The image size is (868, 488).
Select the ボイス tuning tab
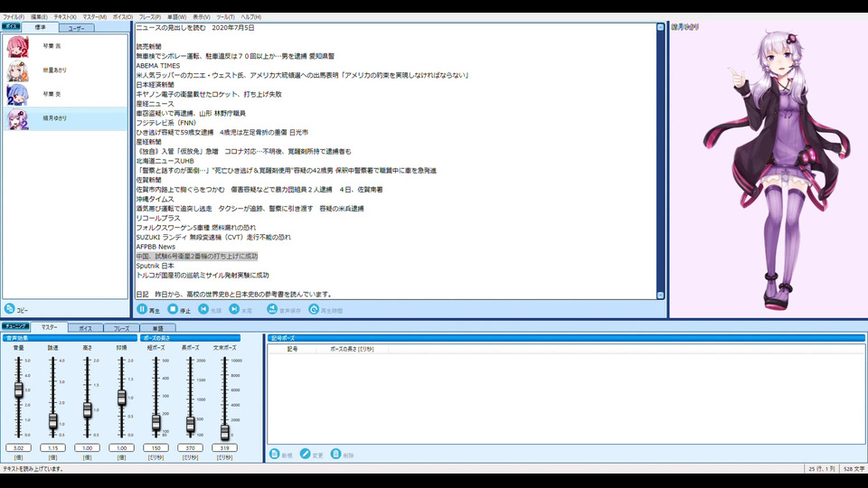click(x=85, y=328)
